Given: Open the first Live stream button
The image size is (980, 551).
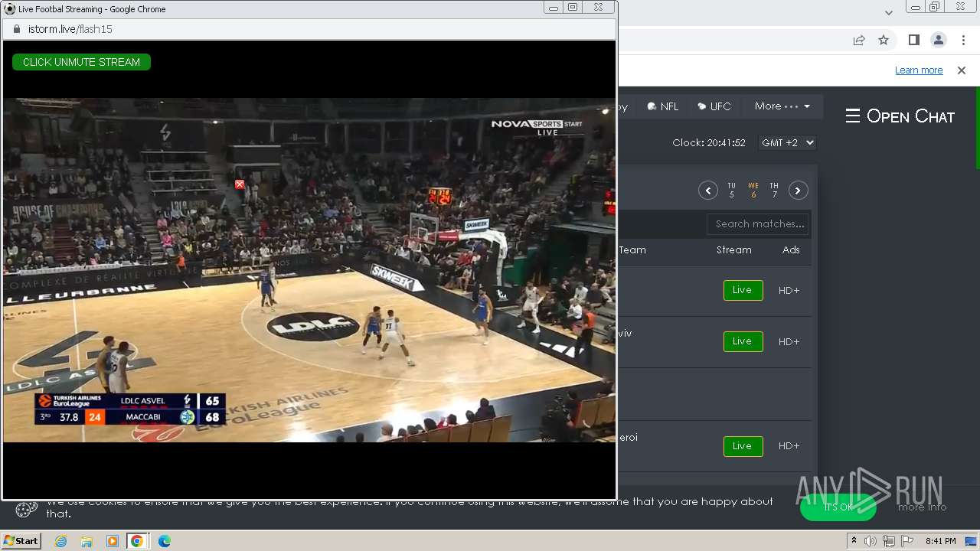Looking at the screenshot, I should click(743, 290).
